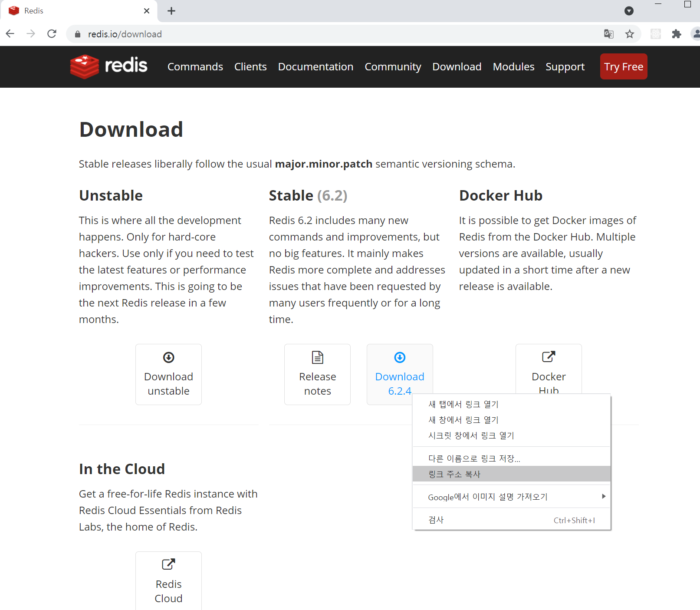Choose '시크릿 창에서 링크 열기' in context menu
Screen dimensions: 700x610
[511, 435]
